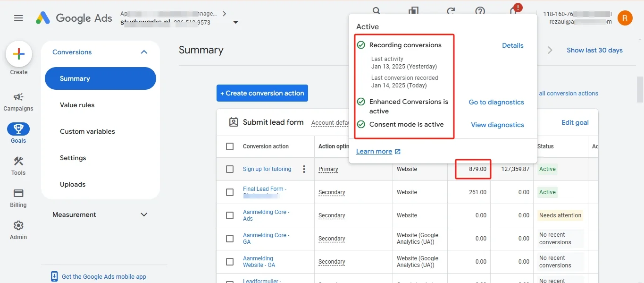Open the help question mark icon
The image size is (644, 283).
pyautogui.click(x=480, y=11)
